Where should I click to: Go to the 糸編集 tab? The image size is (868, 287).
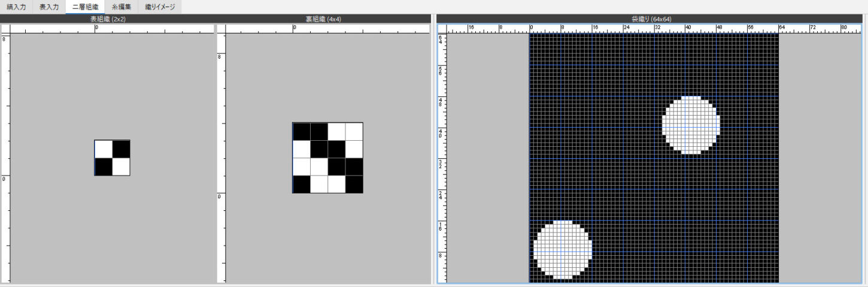pos(122,7)
